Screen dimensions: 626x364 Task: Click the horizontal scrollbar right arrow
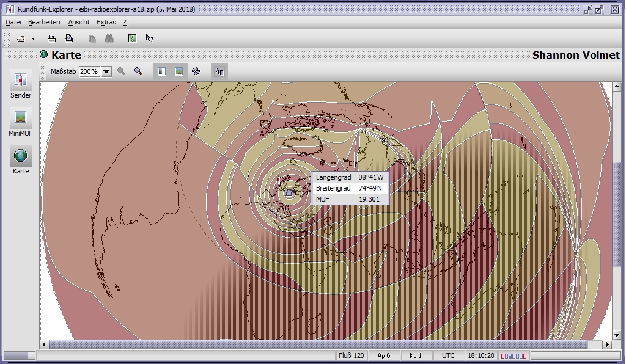tap(608, 344)
